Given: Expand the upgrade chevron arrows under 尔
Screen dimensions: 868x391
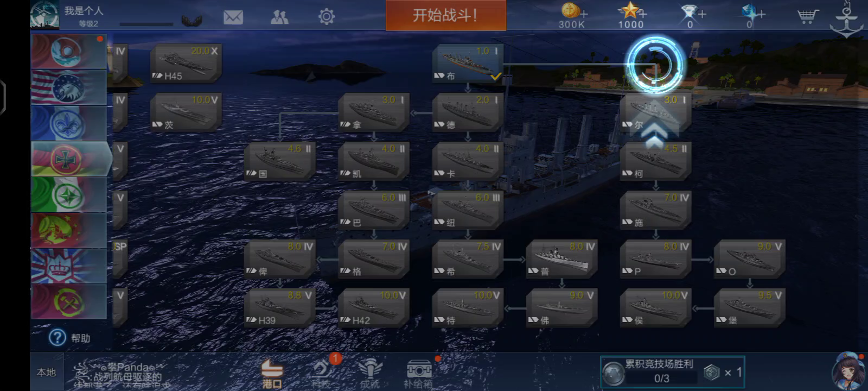Looking at the screenshot, I should pos(655,134).
